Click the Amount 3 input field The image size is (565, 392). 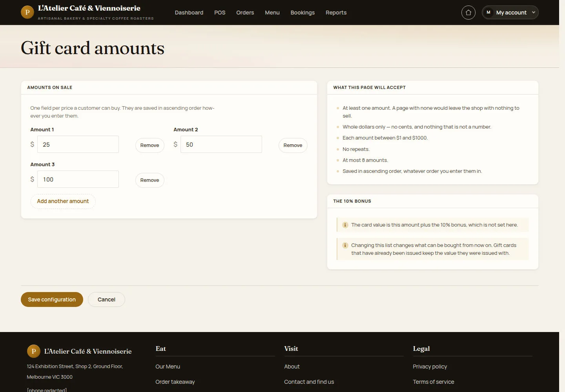(x=78, y=179)
